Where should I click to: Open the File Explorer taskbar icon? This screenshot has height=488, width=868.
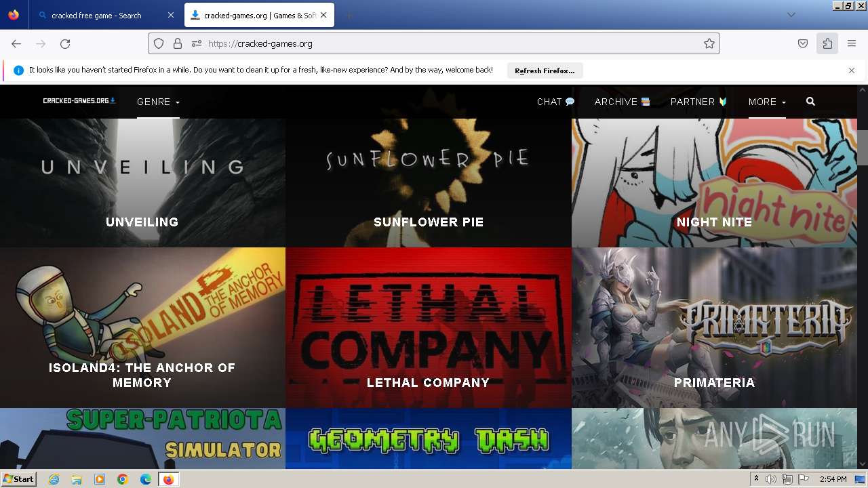(x=77, y=479)
